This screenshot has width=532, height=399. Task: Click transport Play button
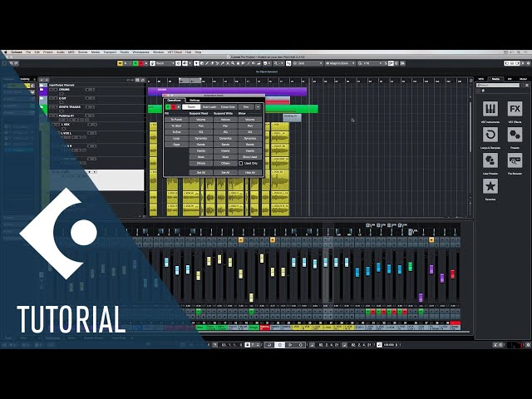click(x=290, y=345)
